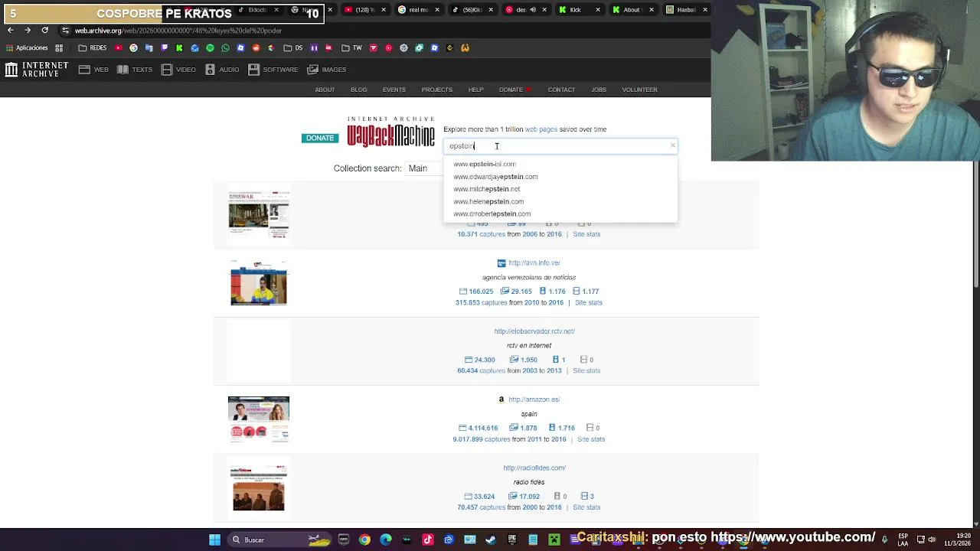The width and height of the screenshot is (980, 551).
Task: Open Google Chrome from the taskbar
Action: pos(364,540)
